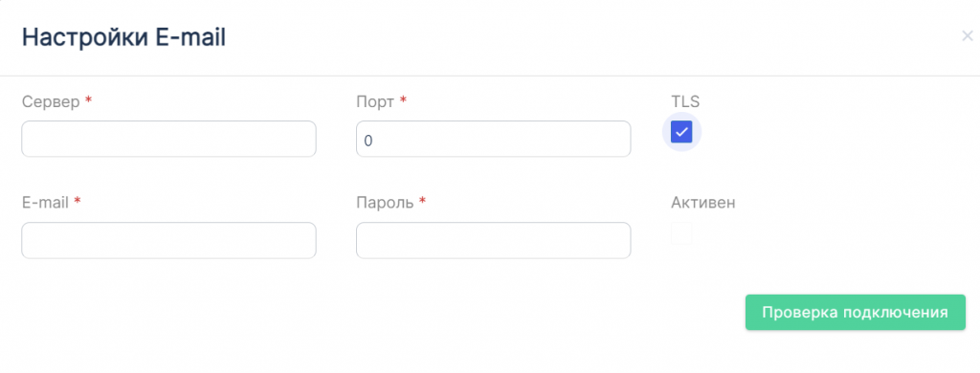Click the Настройки E-mail dialog title
Screen dimensions: 980x373
pos(123,37)
